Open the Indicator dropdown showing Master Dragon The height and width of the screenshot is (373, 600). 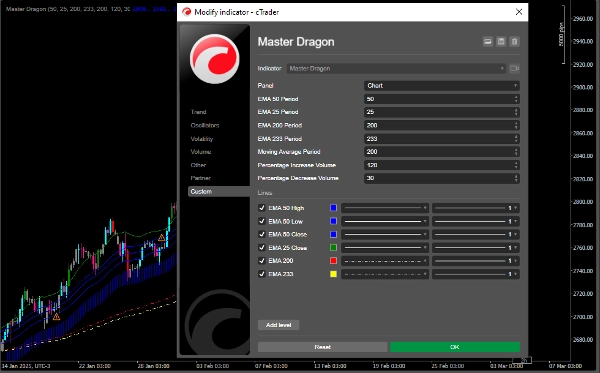(x=396, y=68)
